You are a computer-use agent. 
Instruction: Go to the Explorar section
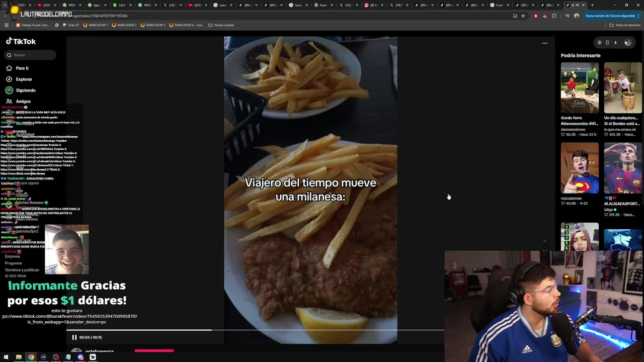click(24, 79)
